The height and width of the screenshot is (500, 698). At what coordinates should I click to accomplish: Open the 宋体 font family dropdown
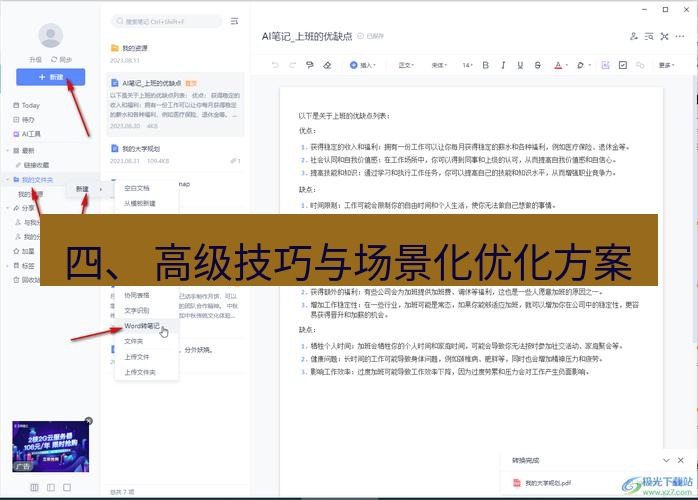(x=439, y=65)
